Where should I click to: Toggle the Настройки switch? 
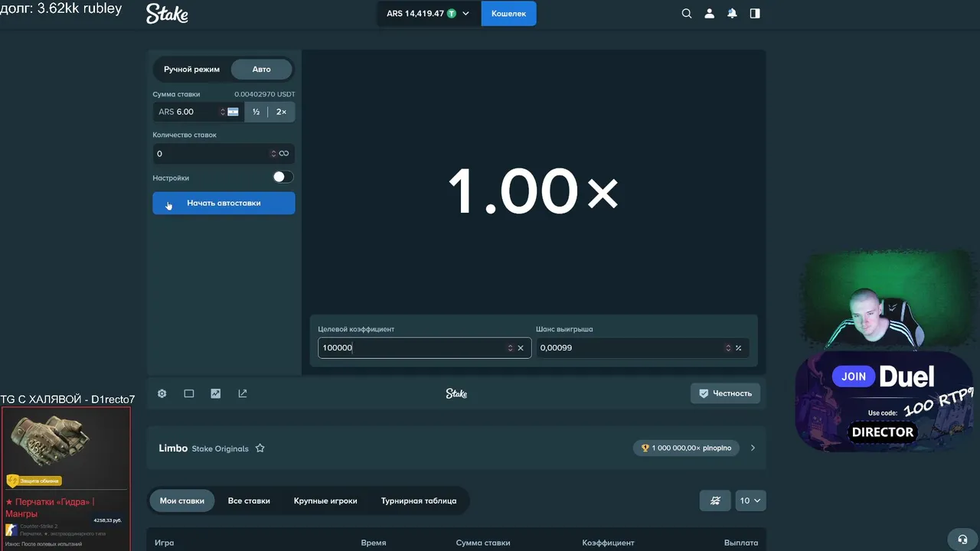pyautogui.click(x=283, y=177)
